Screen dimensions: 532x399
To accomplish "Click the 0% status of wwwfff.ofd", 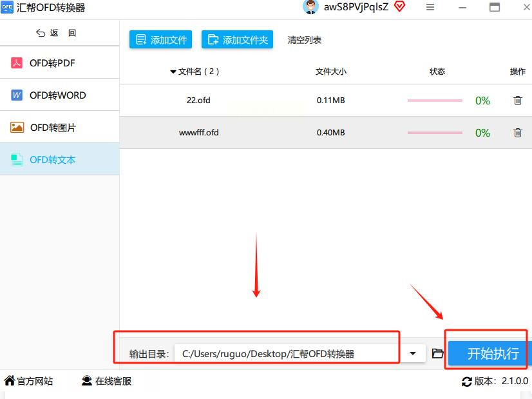I will pyautogui.click(x=482, y=133).
